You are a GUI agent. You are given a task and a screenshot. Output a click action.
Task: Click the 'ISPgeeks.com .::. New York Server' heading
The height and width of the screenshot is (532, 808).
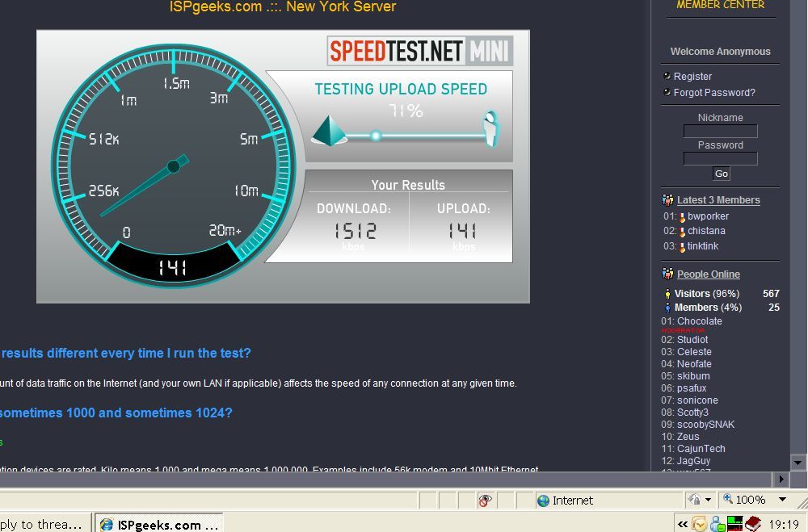pos(283,6)
